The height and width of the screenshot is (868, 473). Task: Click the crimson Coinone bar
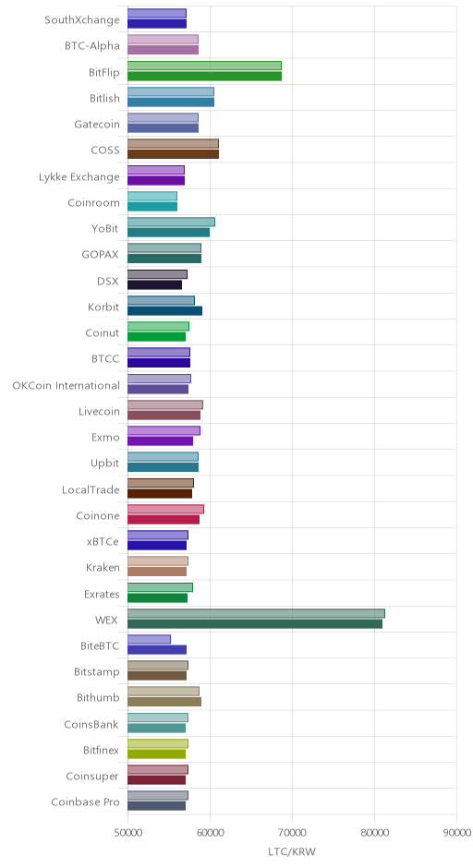pyautogui.click(x=164, y=520)
